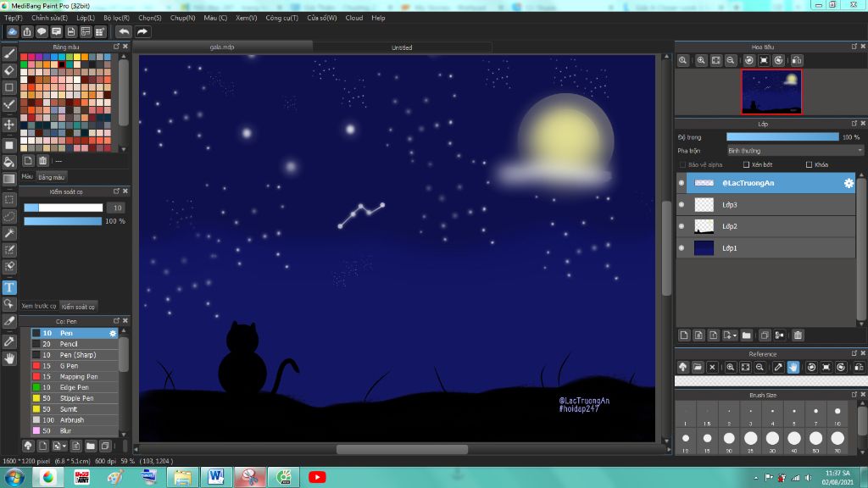868x488 pixels.
Task: Activate hand tool in Reference panel
Action: click(x=793, y=367)
